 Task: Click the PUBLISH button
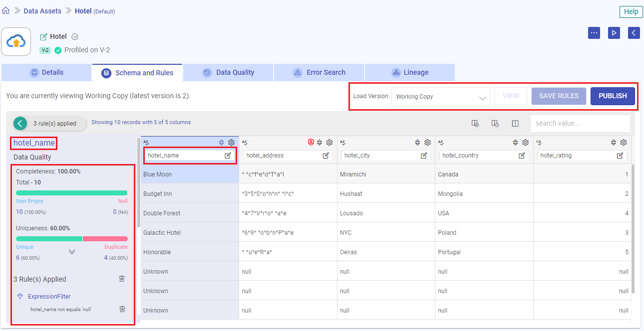(x=612, y=96)
